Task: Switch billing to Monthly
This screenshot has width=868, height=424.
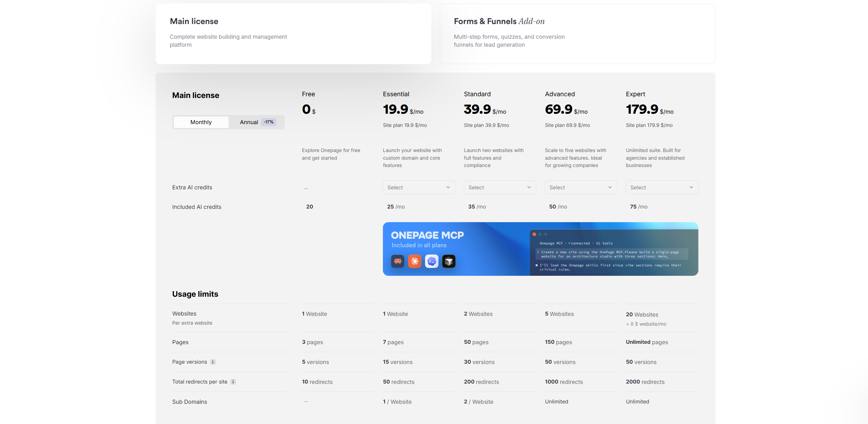Action: pos(201,122)
